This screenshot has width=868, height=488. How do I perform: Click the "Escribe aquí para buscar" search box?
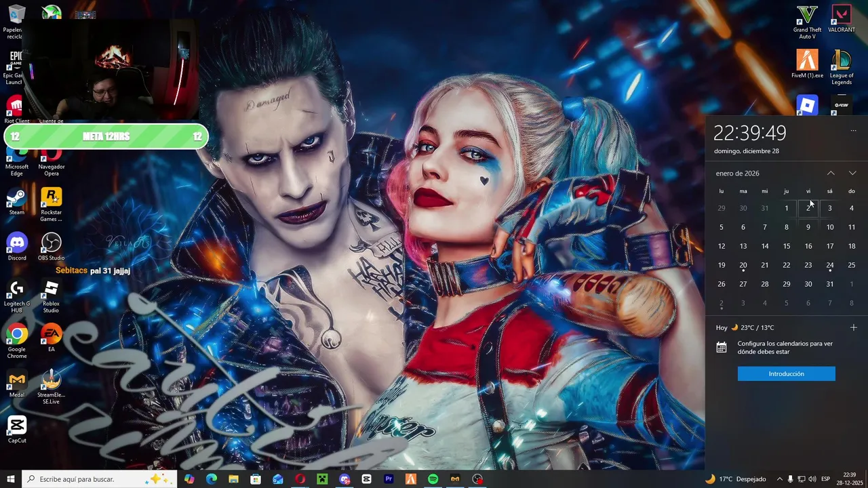coord(100,479)
